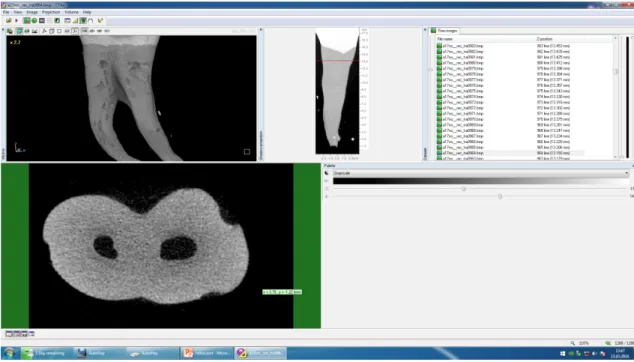Click the File name column header
The width and height of the screenshot is (634, 362).
pyautogui.click(x=445, y=39)
